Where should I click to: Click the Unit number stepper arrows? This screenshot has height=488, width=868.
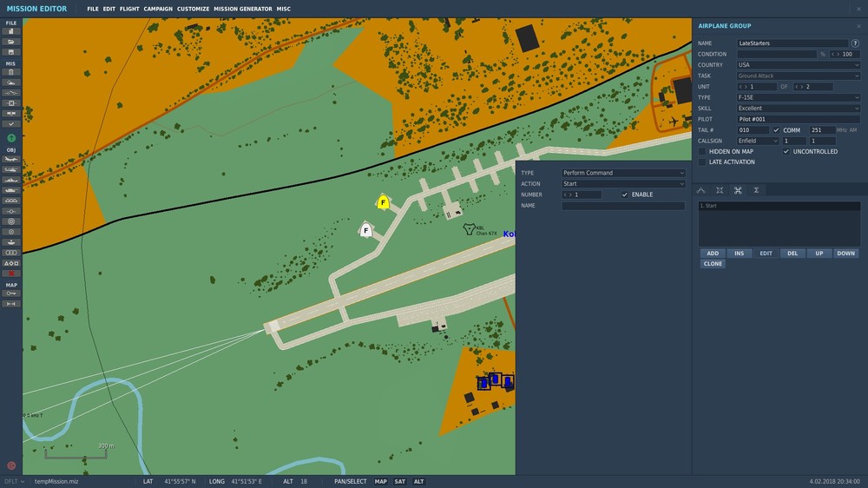tap(743, 87)
